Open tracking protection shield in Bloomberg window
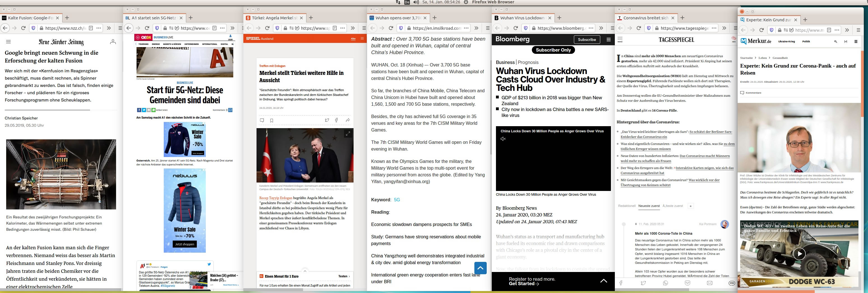 point(525,28)
